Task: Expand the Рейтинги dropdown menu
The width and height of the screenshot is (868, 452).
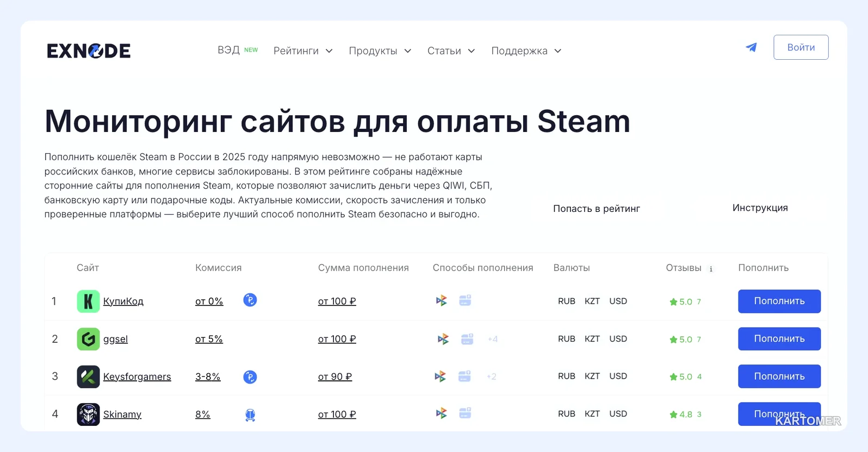Action: tap(303, 51)
